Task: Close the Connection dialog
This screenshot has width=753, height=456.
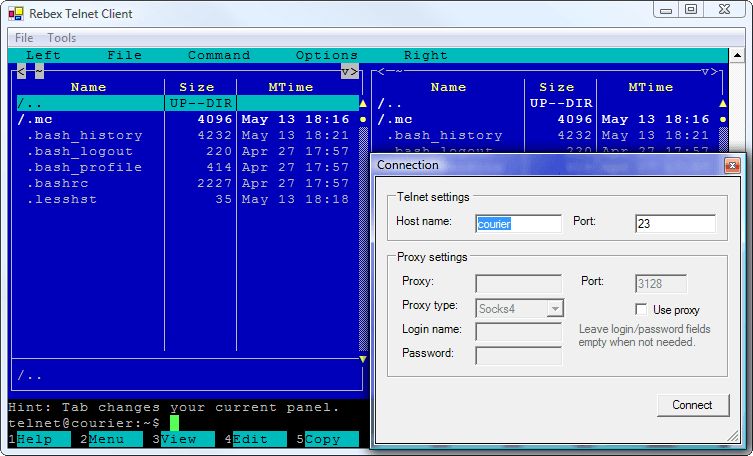Action: click(x=732, y=166)
